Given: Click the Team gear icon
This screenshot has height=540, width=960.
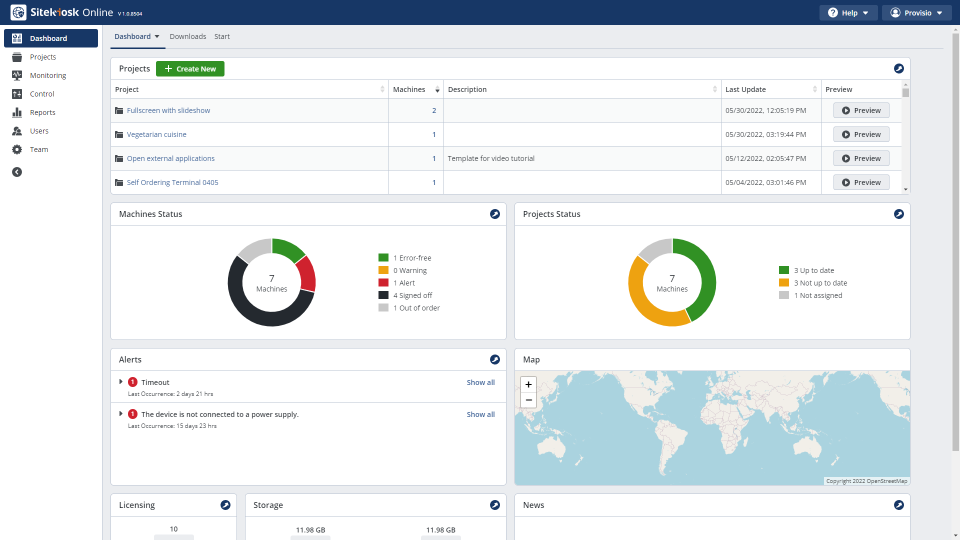Looking at the screenshot, I should pos(17,150).
